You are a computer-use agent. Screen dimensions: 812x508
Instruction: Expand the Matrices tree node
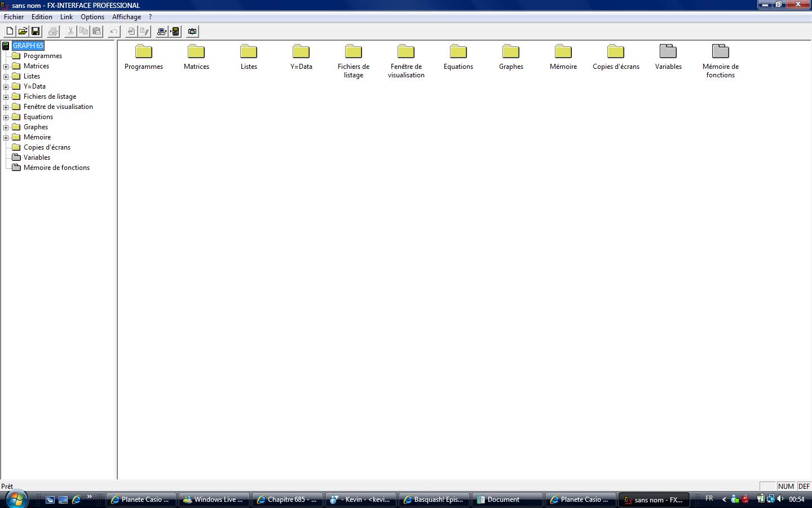pyautogui.click(x=6, y=66)
